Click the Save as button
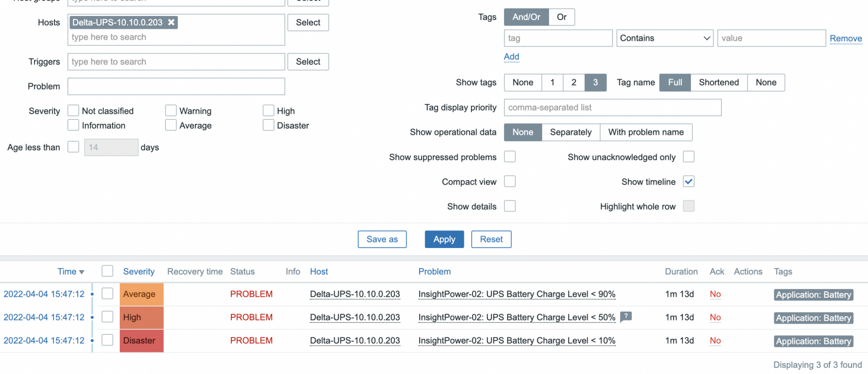 coord(382,239)
